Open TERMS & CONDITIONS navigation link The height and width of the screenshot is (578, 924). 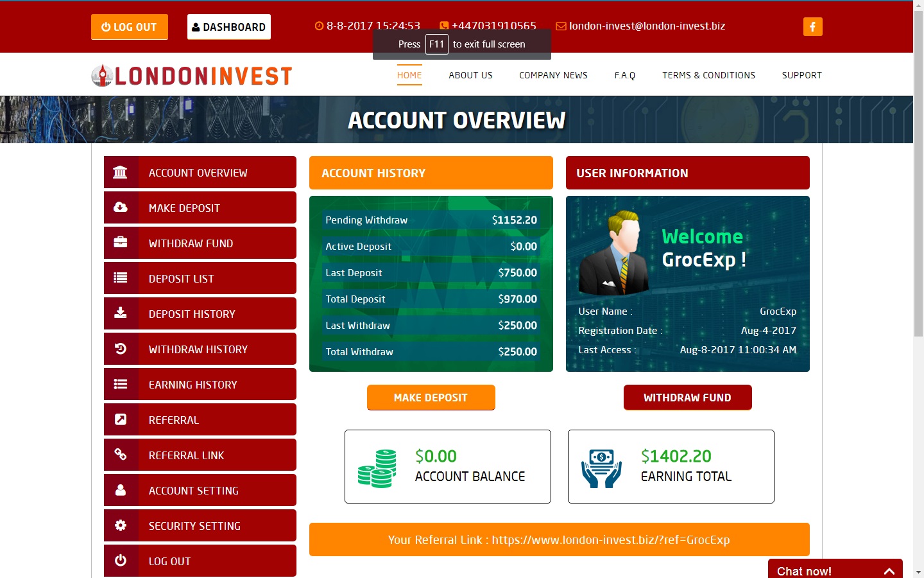(708, 75)
